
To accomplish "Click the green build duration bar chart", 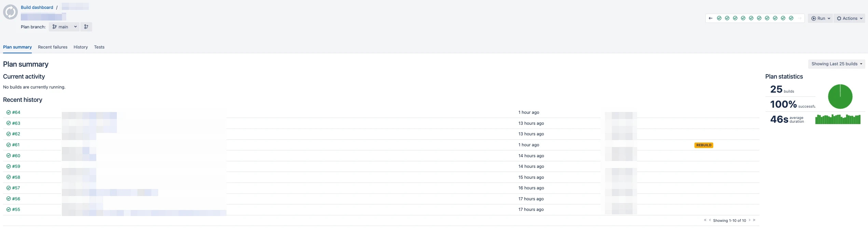I will click(838, 119).
